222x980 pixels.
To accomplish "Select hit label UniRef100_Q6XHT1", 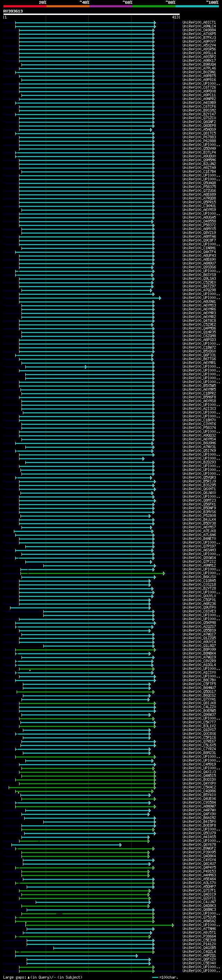I will pos(199,489).
